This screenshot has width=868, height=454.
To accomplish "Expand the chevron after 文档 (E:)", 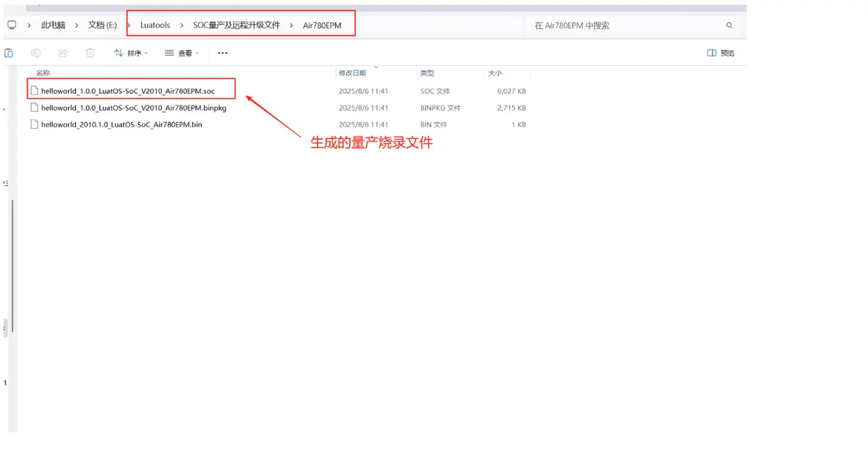I will pyautogui.click(x=129, y=25).
